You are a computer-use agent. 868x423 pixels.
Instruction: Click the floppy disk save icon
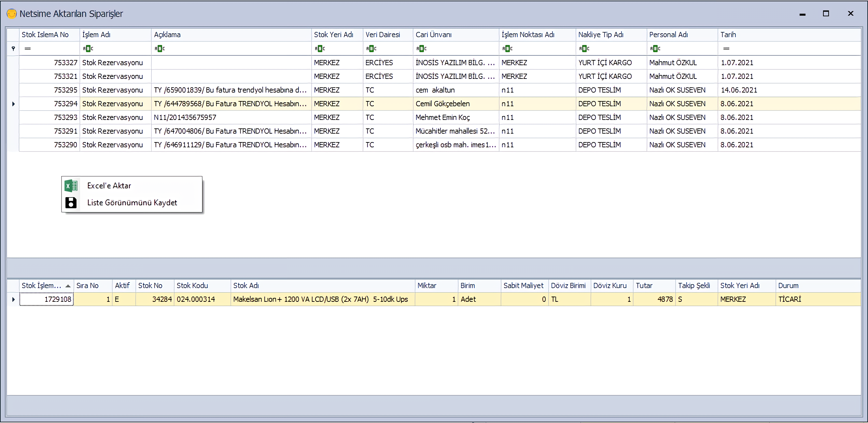coord(71,203)
